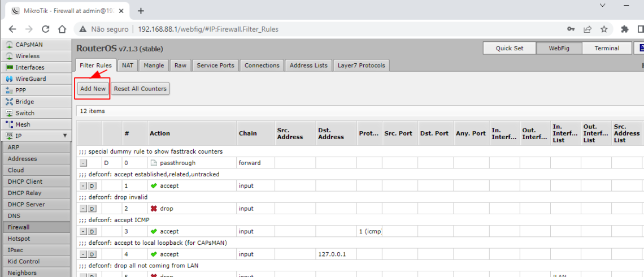
Task: Click the browser address bar URL
Action: pyautogui.click(x=208, y=29)
